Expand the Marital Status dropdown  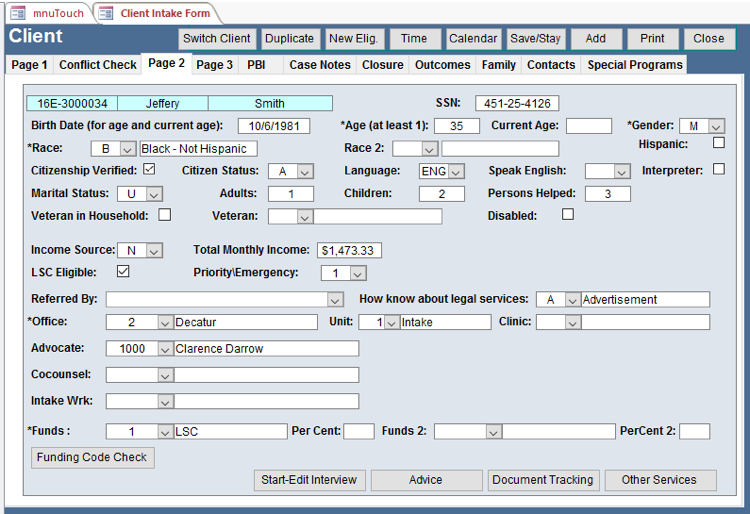pyautogui.click(x=154, y=194)
